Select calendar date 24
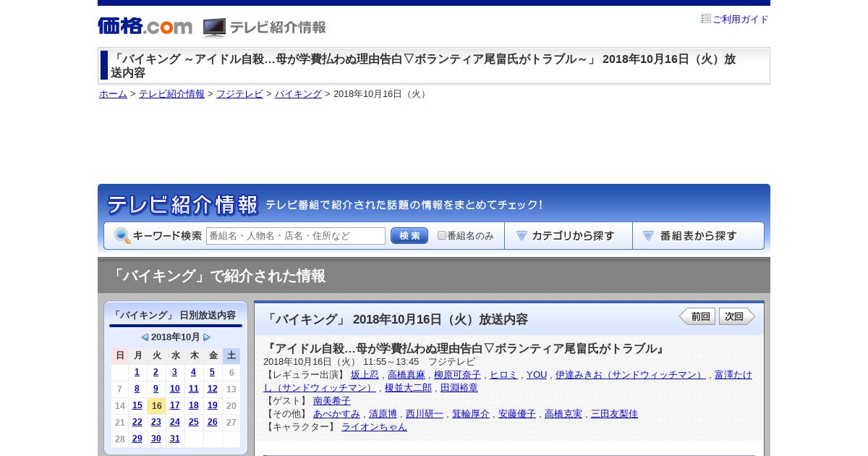Screen dimensions: 868x456 tap(174, 422)
